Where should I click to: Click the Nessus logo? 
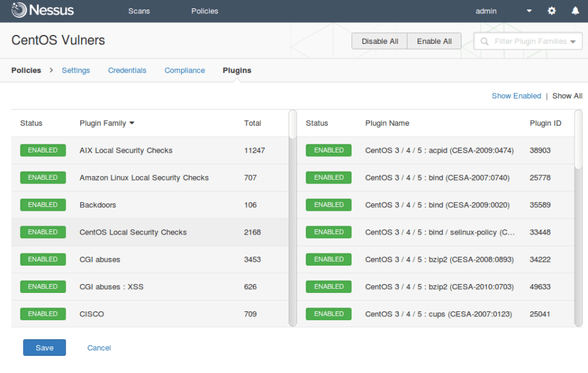43,11
